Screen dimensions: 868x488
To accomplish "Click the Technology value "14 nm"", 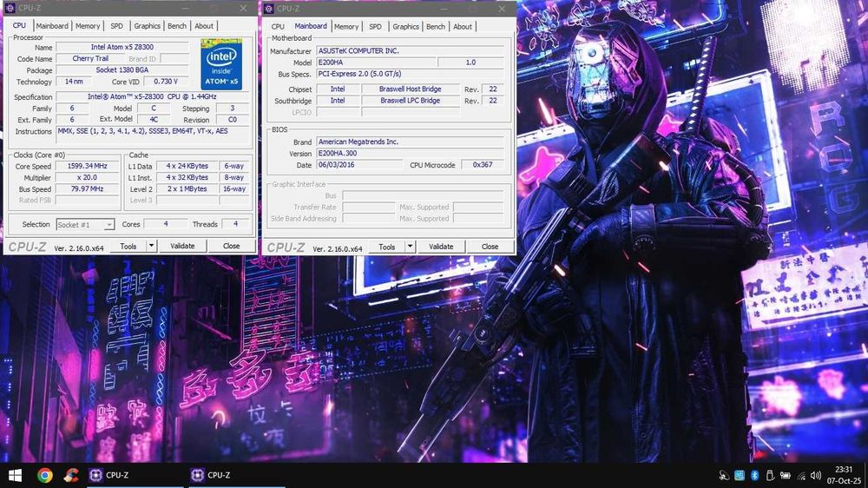I will point(74,82).
